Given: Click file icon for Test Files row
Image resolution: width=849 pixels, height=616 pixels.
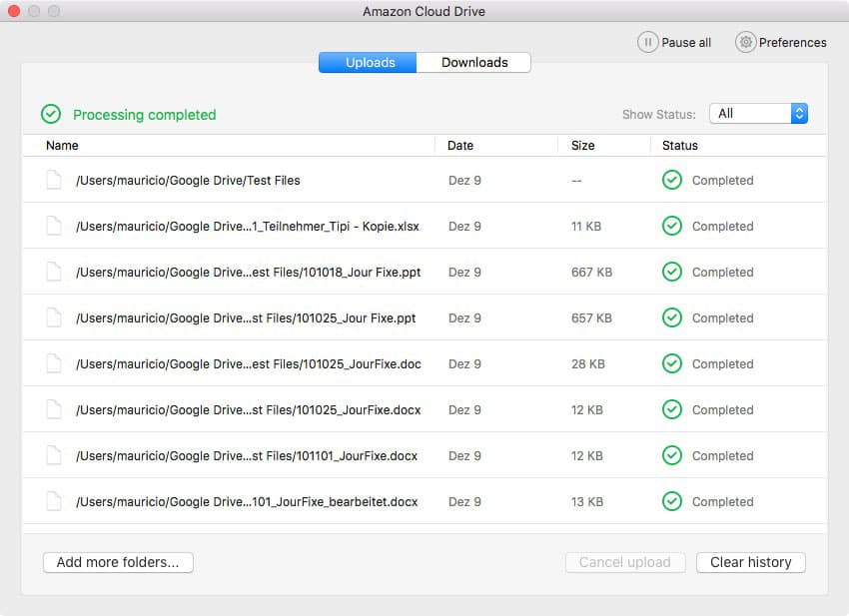Looking at the screenshot, I should [54, 180].
